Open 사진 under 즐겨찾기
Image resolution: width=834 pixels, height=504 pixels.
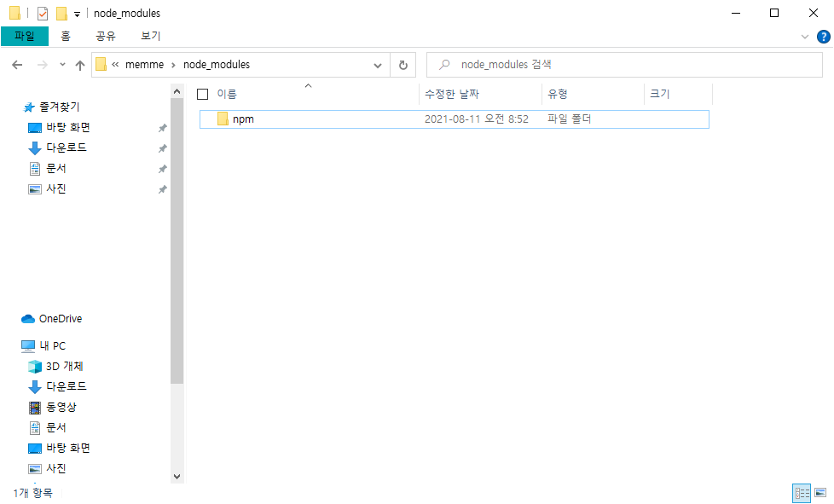point(55,188)
